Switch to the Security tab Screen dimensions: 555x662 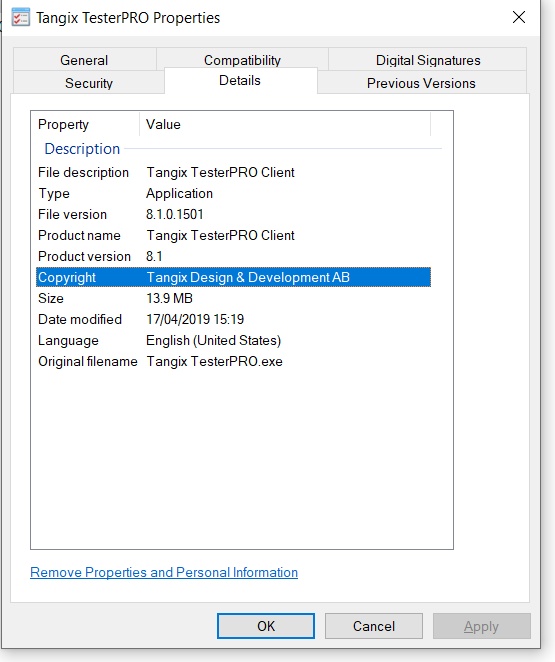tap(89, 82)
